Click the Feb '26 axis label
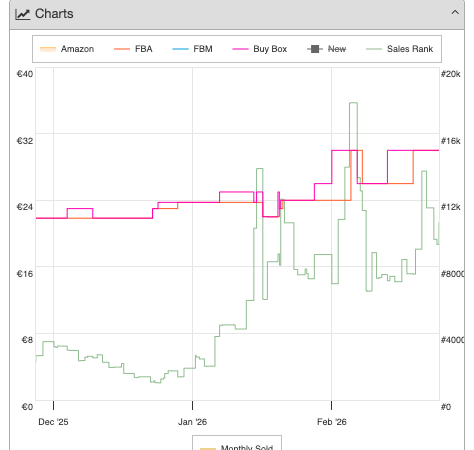Image resolution: width=474 pixels, height=450 pixels. point(332,422)
